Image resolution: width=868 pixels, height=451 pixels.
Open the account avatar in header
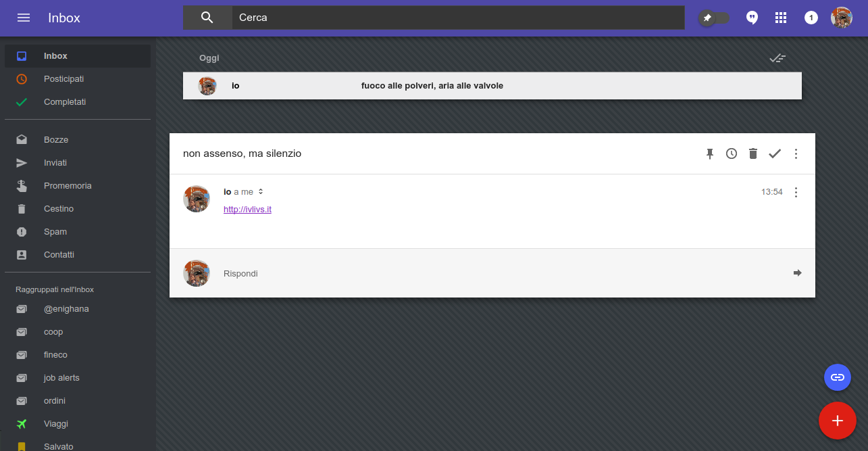coord(841,18)
